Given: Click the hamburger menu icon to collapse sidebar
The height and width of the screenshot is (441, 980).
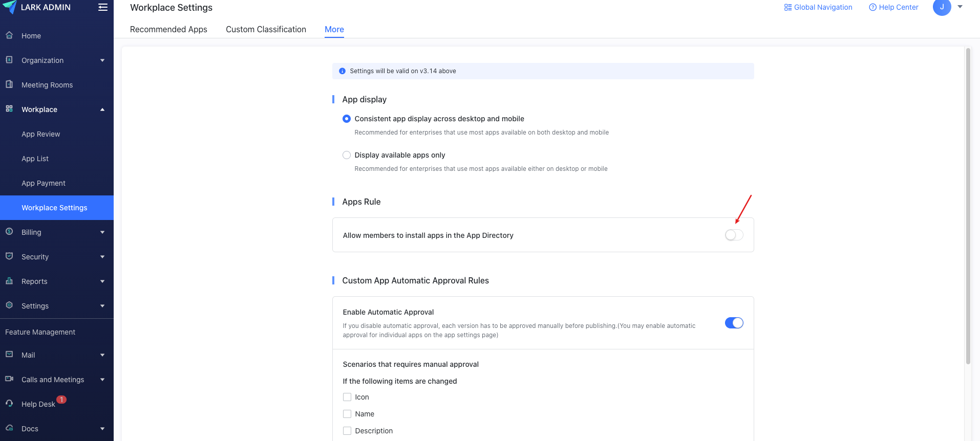Looking at the screenshot, I should (x=103, y=7).
